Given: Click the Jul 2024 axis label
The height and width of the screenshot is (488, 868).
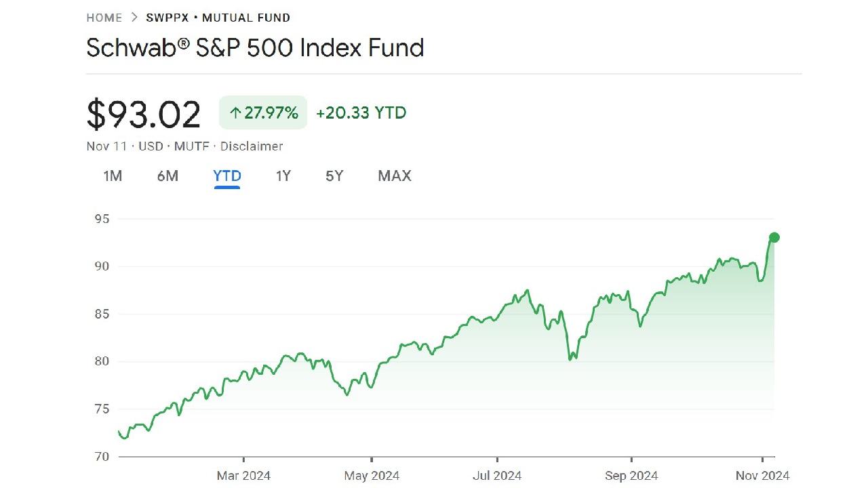Looking at the screenshot, I should (x=497, y=476).
